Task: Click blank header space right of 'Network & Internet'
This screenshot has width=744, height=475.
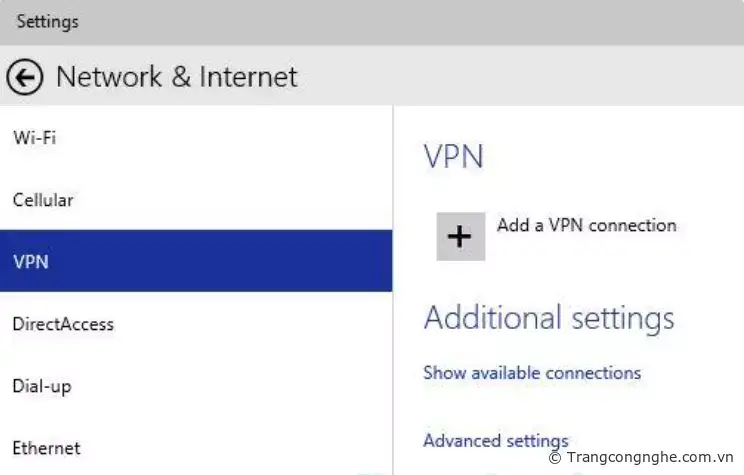Action: coord(520,77)
